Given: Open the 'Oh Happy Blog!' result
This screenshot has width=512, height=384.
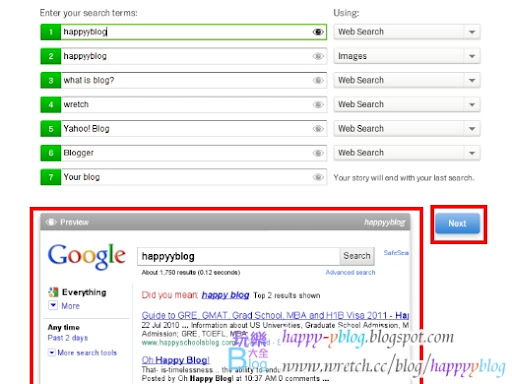Looking at the screenshot, I should [x=176, y=360].
